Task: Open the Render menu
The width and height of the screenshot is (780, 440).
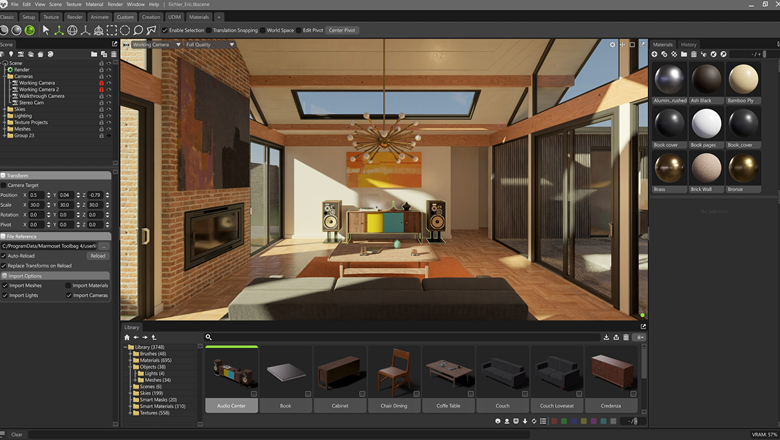Action: pyautogui.click(x=115, y=4)
